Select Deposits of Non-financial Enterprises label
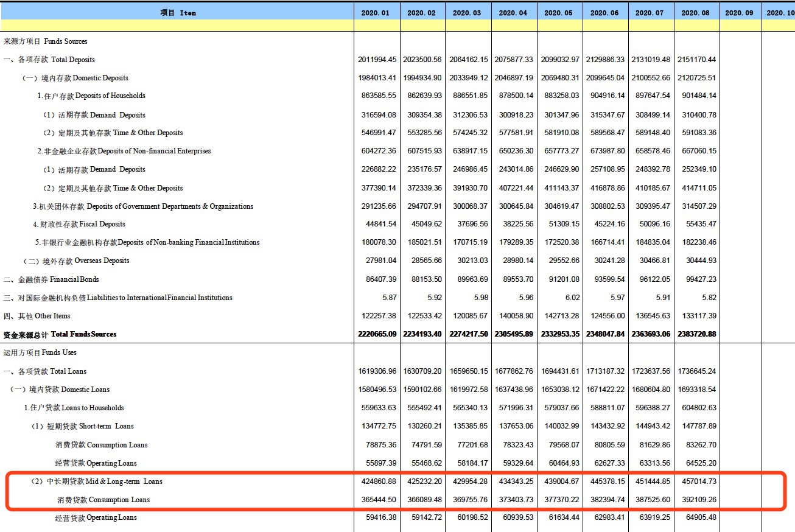 coord(124,151)
